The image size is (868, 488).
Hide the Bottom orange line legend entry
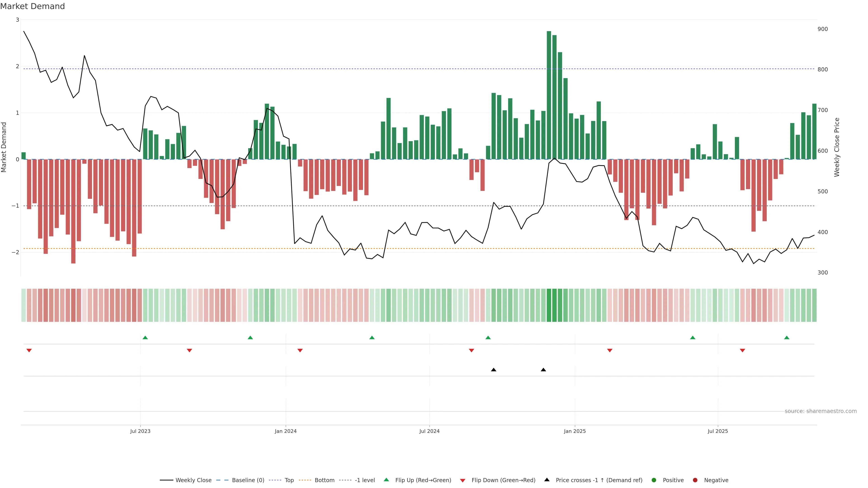pos(324,480)
